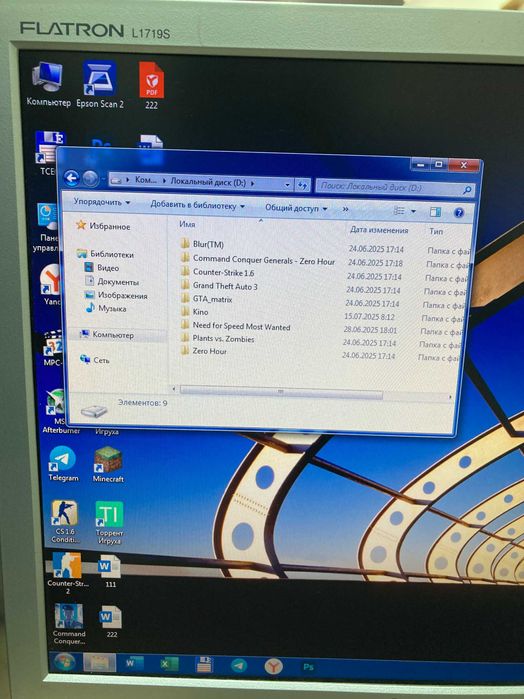The height and width of the screenshot is (699, 524).
Task: Open the Telegram desktop shortcut
Action: tap(63, 464)
